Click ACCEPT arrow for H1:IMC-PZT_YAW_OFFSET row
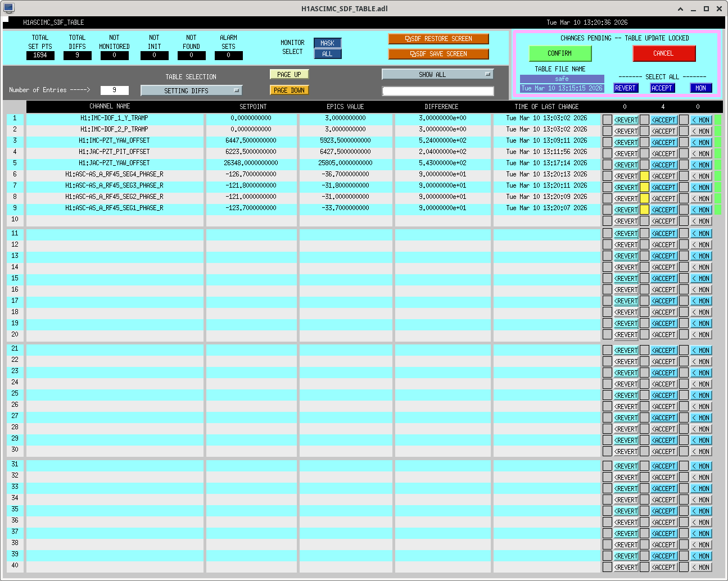The width and height of the screenshot is (728, 581). (664, 142)
